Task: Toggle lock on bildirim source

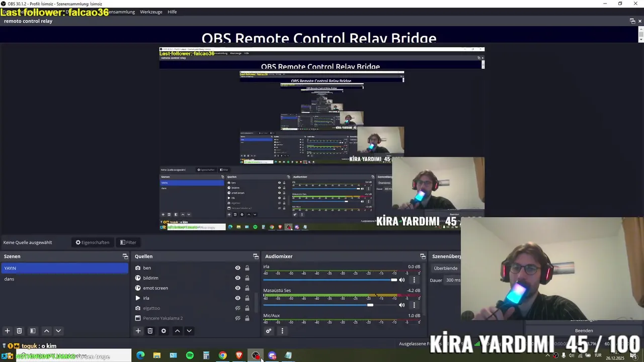Action: (x=247, y=278)
